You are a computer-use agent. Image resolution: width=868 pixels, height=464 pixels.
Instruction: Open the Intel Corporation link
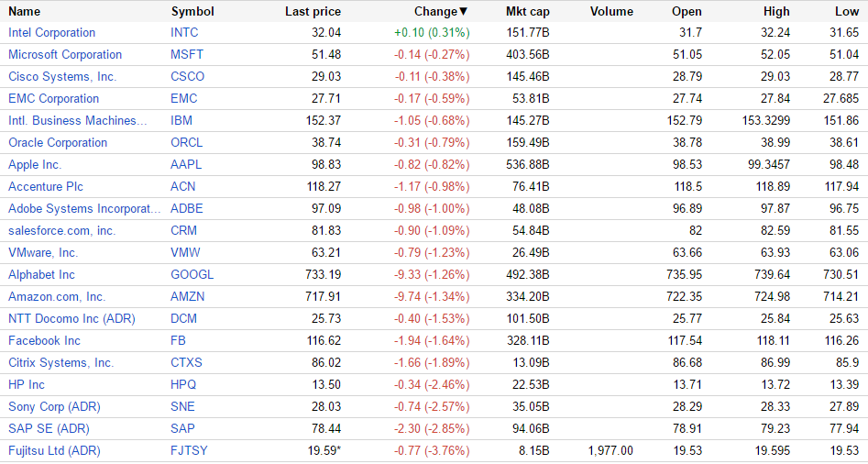tap(51, 32)
